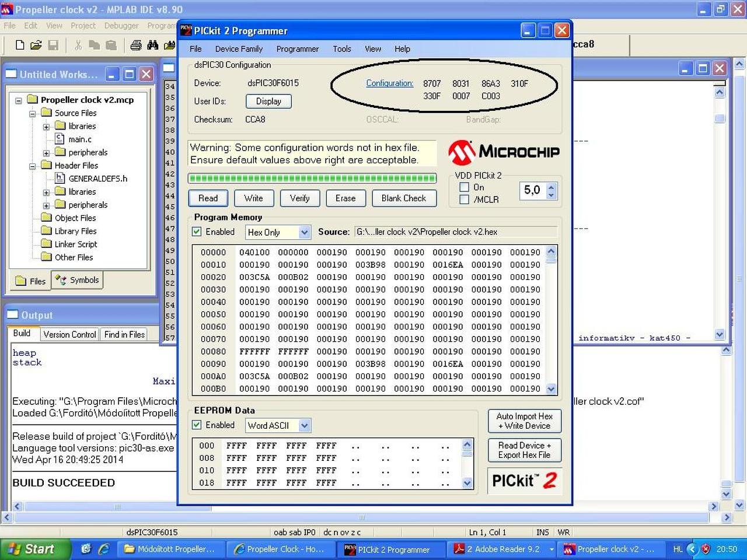Image resolution: width=747 pixels, height=560 pixels.
Task: Click the MPLAB IDE title bar icon
Action: click(7, 9)
